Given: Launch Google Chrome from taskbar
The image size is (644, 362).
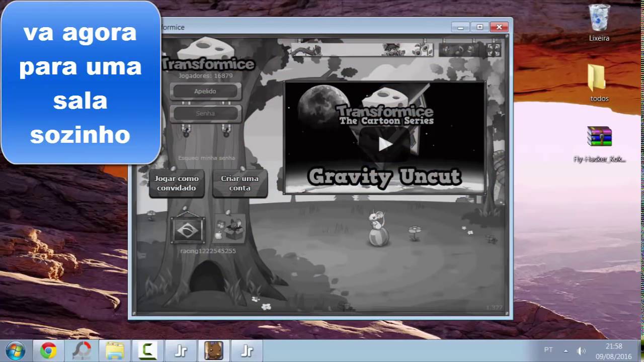Looking at the screenshot, I should point(48,350).
